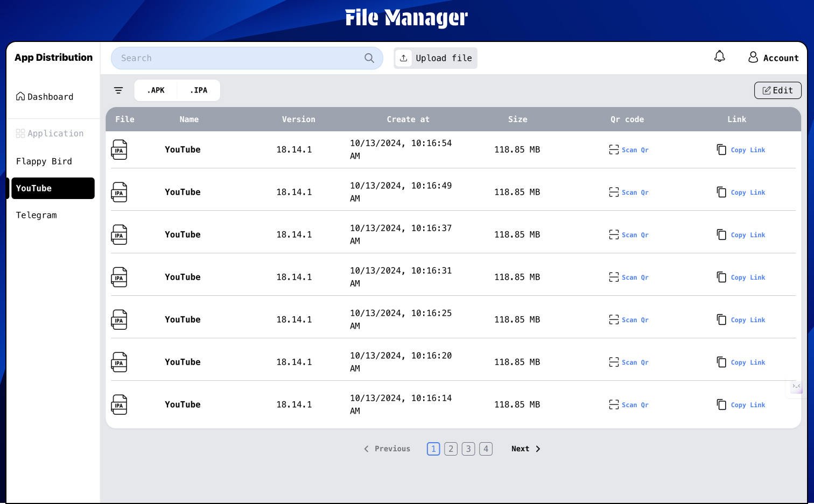Click the Dashboard home icon
This screenshot has height=504, width=814.
20,96
